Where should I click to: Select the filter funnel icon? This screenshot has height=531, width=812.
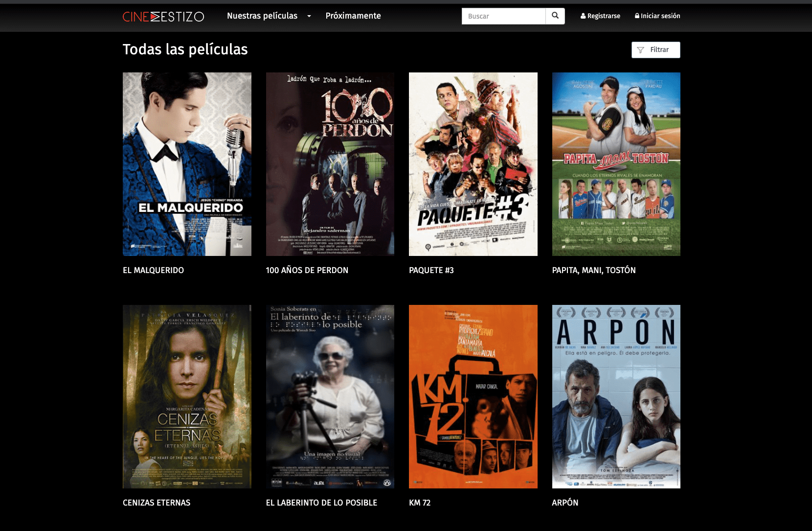pos(641,49)
